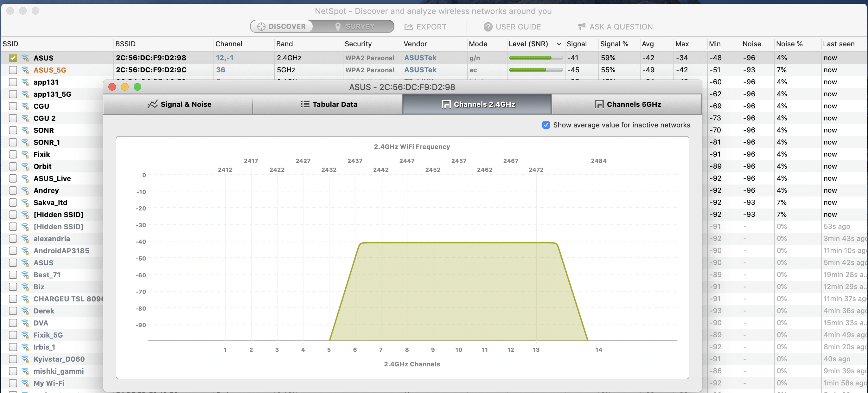Click the EXPORT button
Screen dimensions: 868x393
pos(425,27)
